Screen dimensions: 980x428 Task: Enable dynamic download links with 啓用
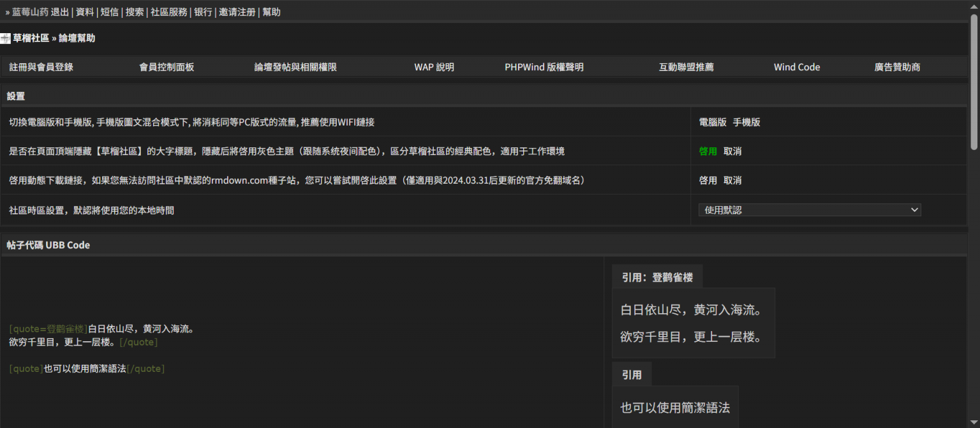(x=708, y=181)
